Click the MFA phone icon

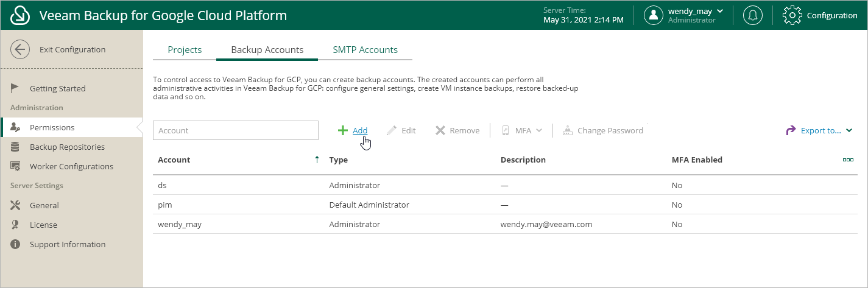[505, 130]
